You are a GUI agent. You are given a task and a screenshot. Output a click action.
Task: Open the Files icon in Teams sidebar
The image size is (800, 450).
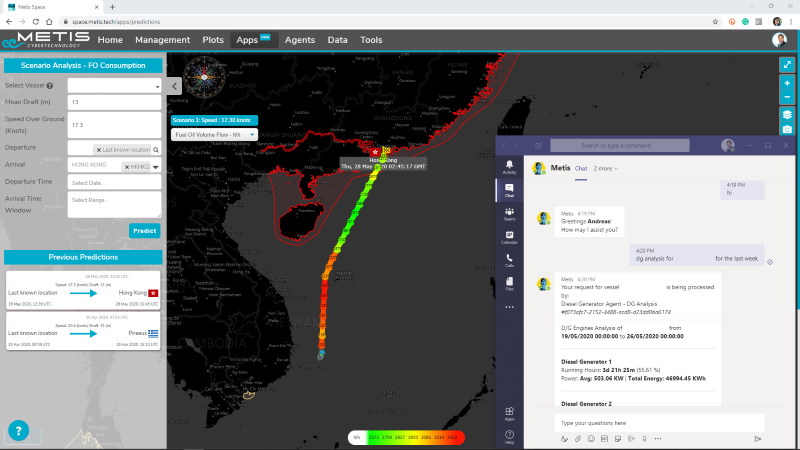(509, 284)
